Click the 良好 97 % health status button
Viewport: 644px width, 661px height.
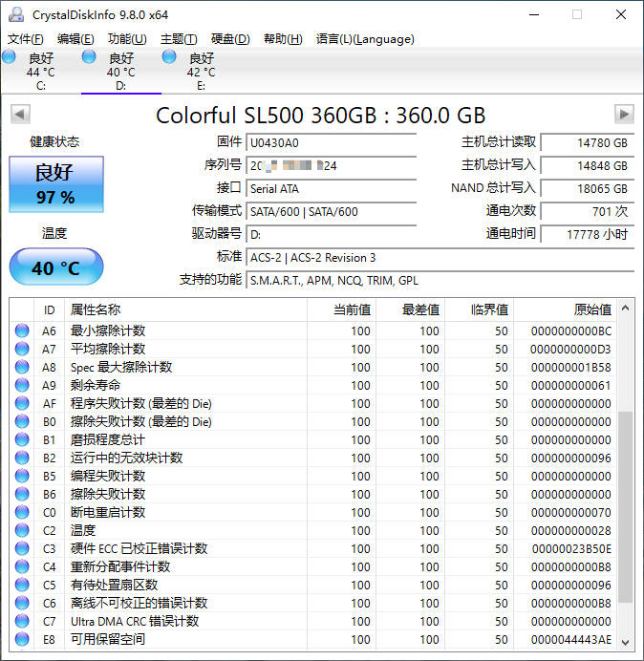tap(56, 184)
